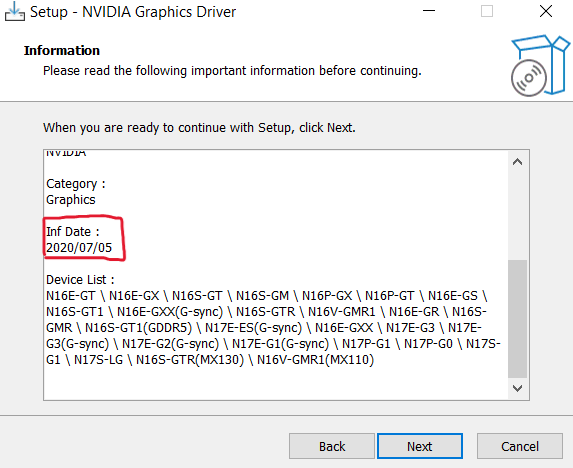Image resolution: width=573 pixels, height=468 pixels.
Task: Click the greyed-out maximize button
Action: pyautogui.click(x=487, y=11)
